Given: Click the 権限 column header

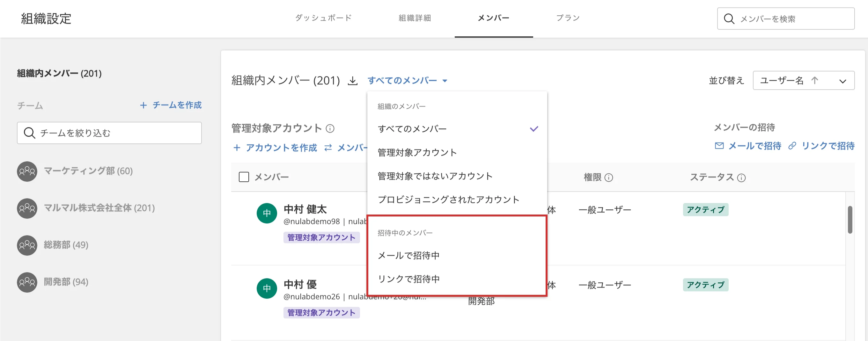Looking at the screenshot, I should pyautogui.click(x=592, y=178).
